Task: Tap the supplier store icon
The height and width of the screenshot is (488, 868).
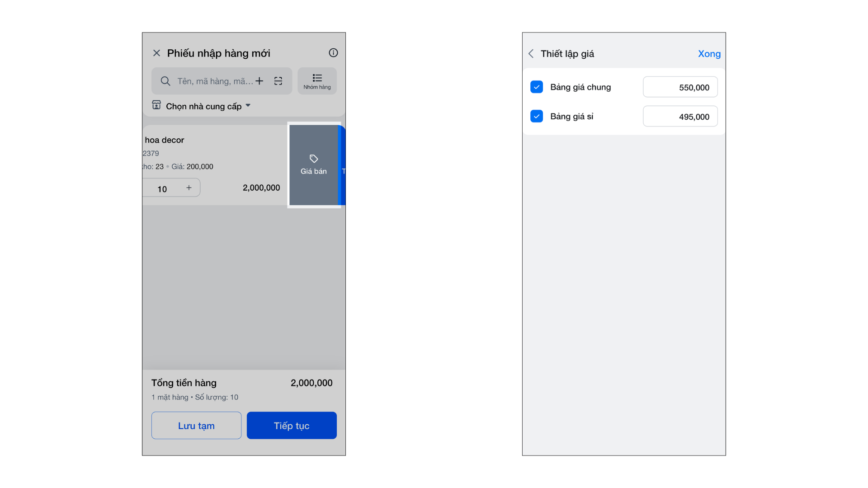Action: [x=156, y=105]
